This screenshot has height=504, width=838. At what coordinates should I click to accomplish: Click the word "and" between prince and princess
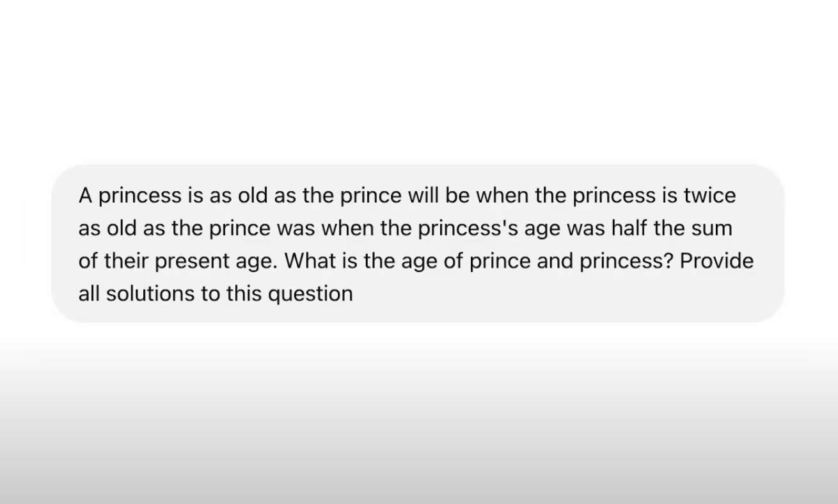pos(555,261)
